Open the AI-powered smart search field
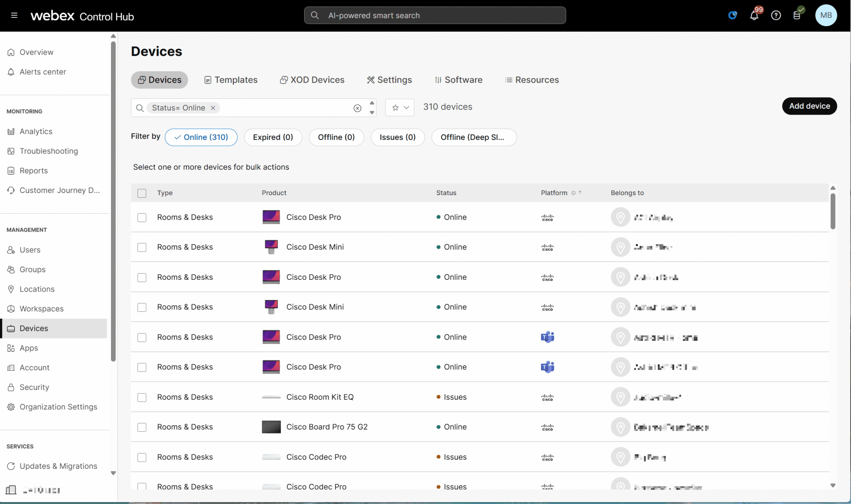Screen dimensions: 851x504 click(434, 15)
